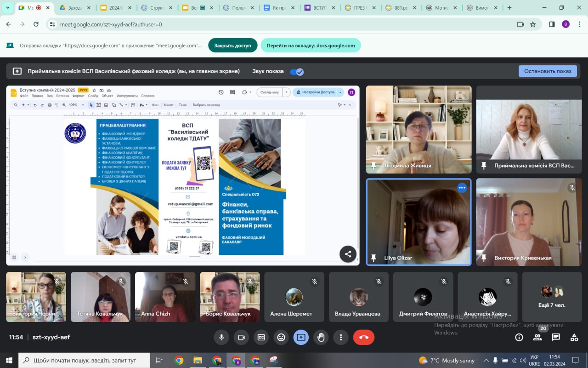
Task: Toggle the microphone in call controls
Action: (x=221, y=337)
